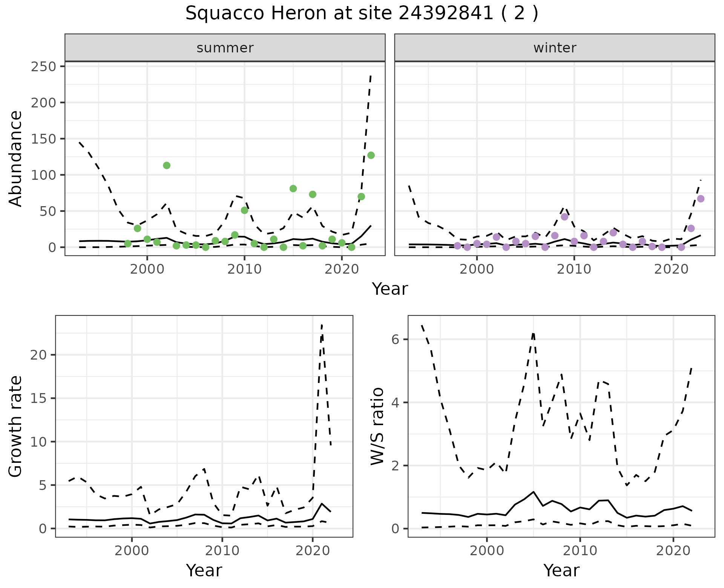
Task: Click the highest purple winter point in 2023
Action: 701,199
